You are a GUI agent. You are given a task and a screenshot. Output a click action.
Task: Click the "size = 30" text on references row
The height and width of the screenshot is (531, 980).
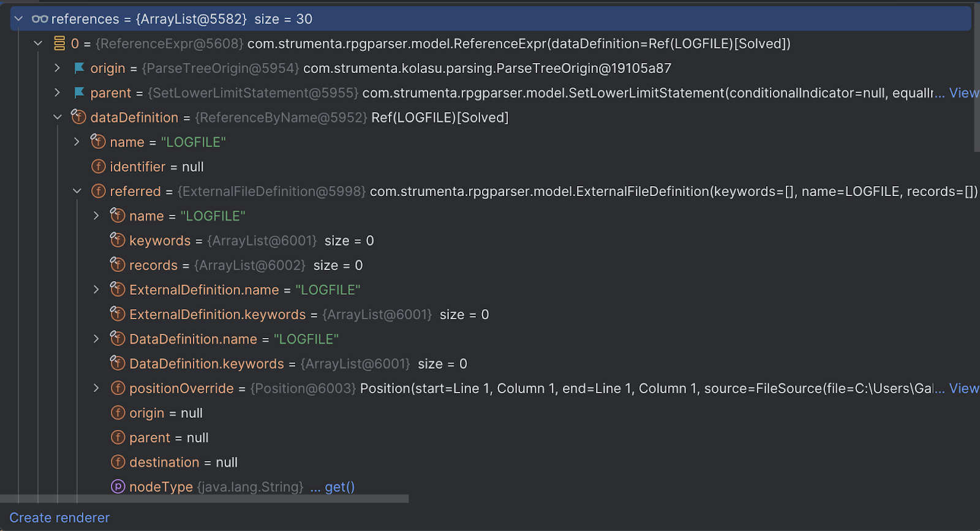click(x=283, y=19)
